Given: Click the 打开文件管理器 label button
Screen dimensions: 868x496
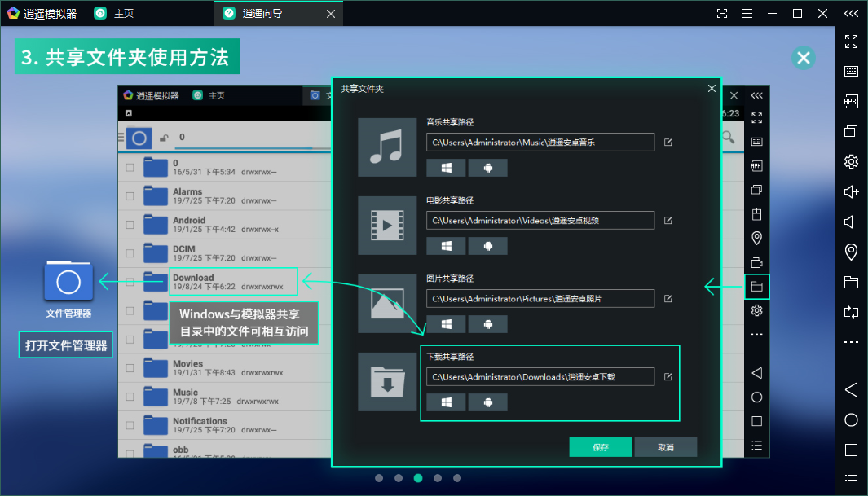Looking at the screenshot, I should (x=66, y=345).
